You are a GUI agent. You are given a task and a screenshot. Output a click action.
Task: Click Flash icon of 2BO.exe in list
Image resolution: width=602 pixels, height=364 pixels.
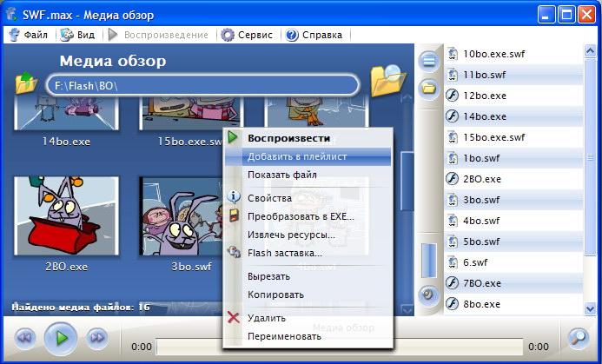(x=453, y=179)
